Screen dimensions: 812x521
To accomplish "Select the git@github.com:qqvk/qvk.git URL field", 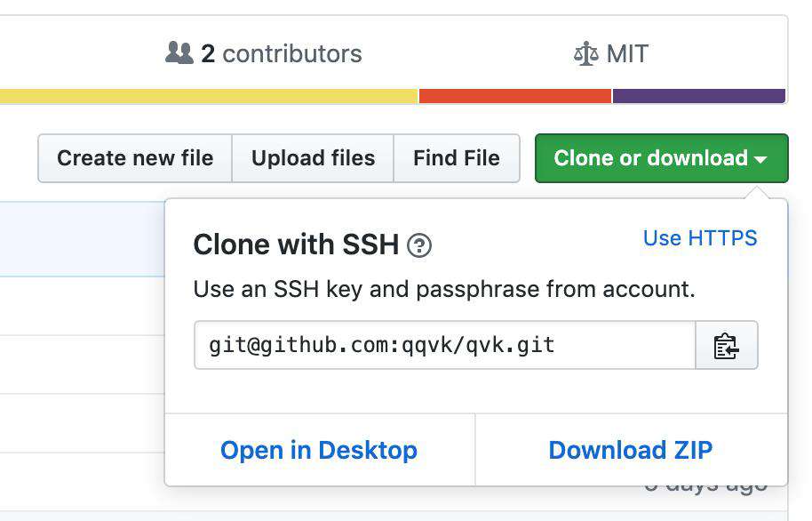I will click(x=445, y=345).
